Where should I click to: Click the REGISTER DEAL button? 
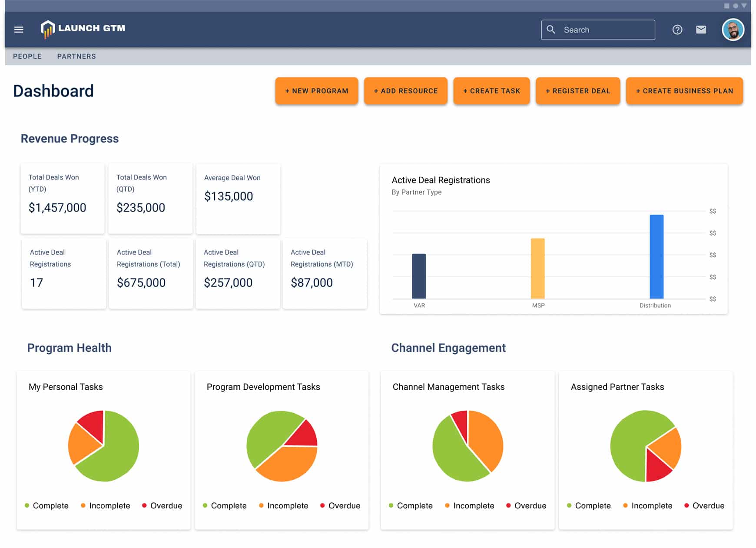pos(578,91)
